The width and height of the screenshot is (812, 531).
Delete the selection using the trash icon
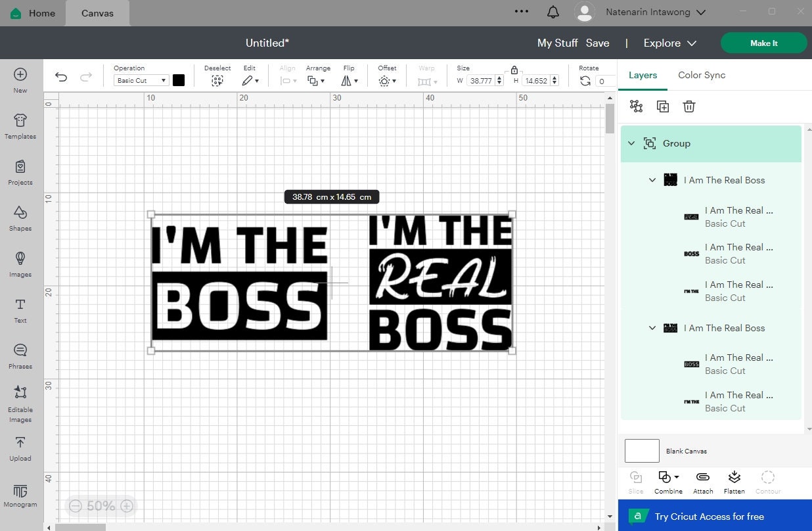tap(688, 106)
